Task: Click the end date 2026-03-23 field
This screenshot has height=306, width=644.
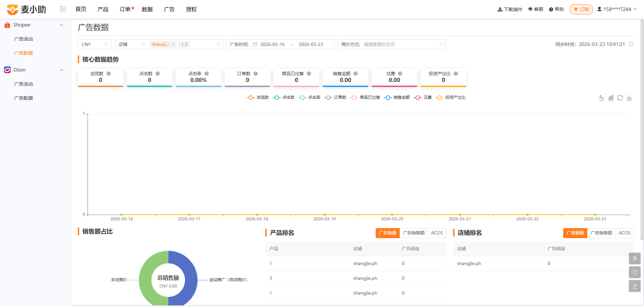Action: point(311,44)
